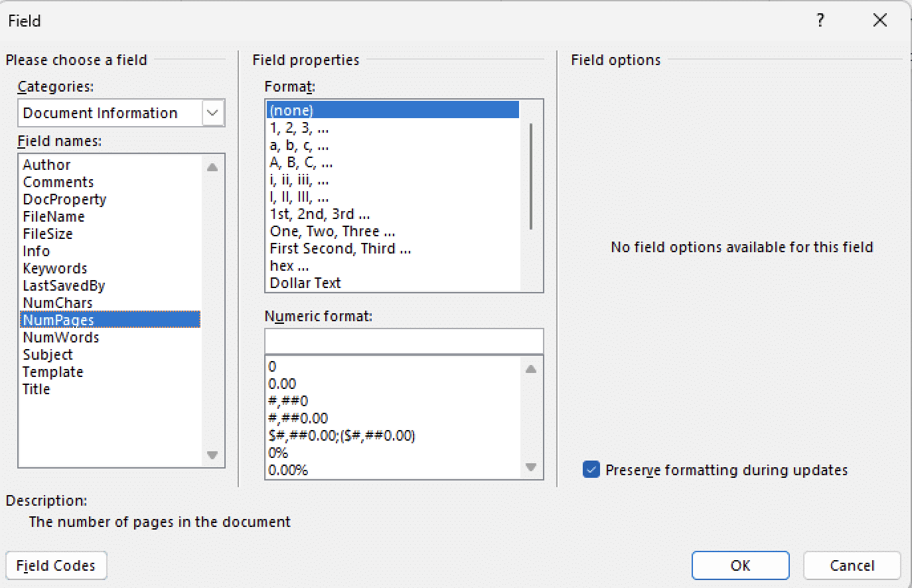912x588 pixels.
Task: Select the NumWords field name
Action: [x=61, y=337]
